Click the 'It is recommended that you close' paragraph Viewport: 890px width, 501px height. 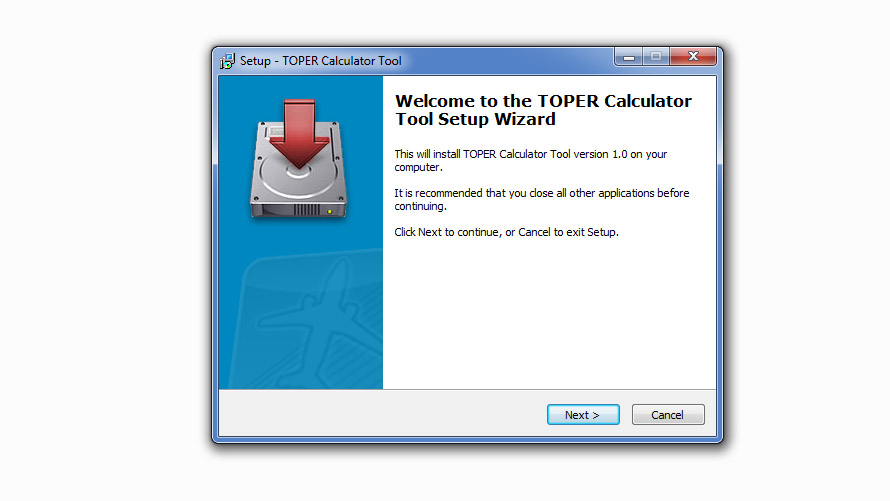click(541, 199)
